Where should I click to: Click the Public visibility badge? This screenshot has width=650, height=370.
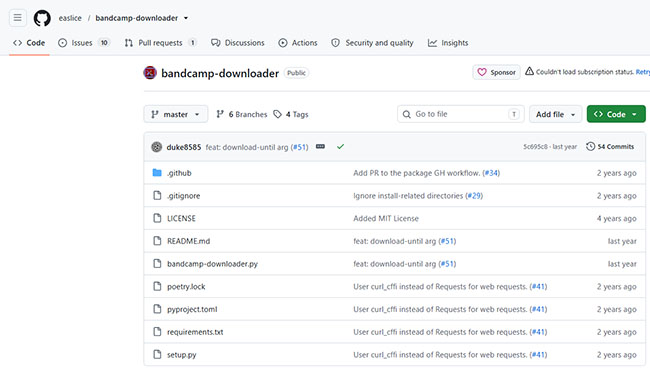pyautogui.click(x=296, y=73)
